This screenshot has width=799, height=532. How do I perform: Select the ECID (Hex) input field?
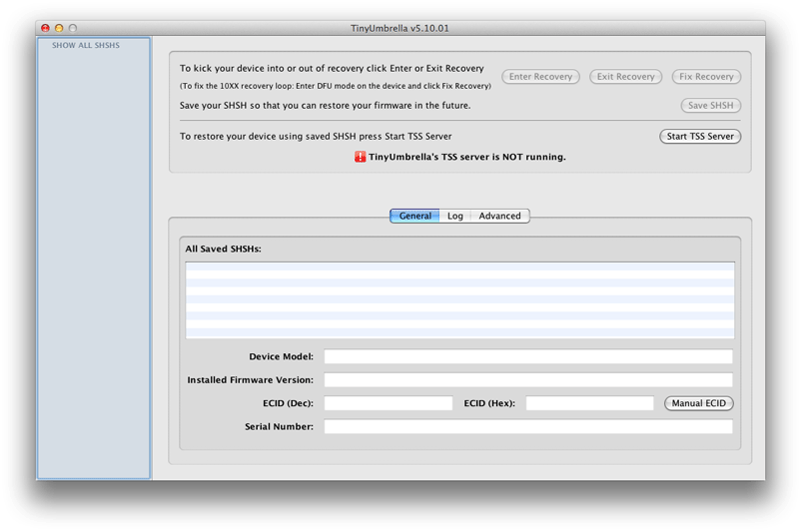click(x=589, y=403)
